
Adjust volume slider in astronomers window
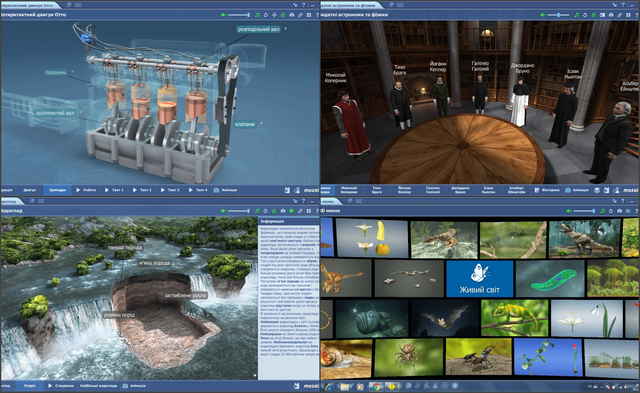[x=558, y=15]
